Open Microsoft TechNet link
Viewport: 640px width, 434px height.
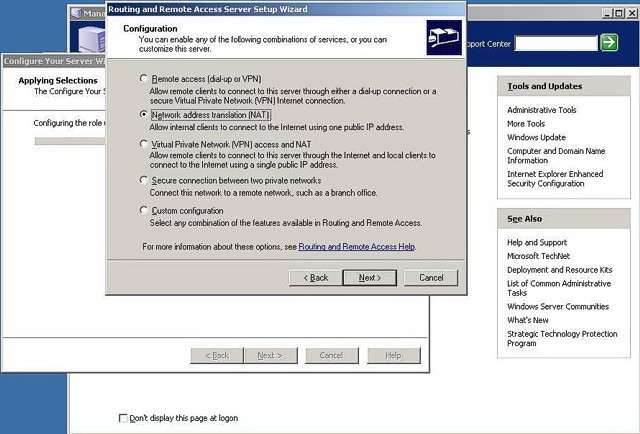[x=538, y=256]
